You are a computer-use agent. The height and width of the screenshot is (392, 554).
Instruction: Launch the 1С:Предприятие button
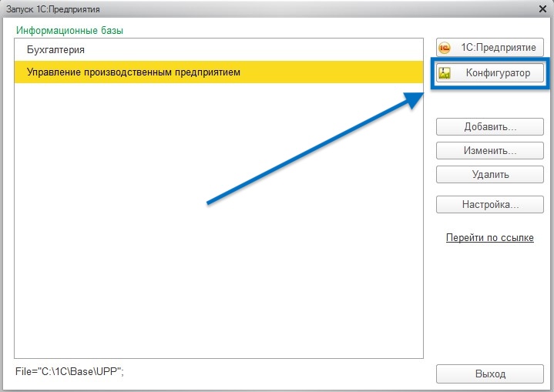click(x=490, y=47)
